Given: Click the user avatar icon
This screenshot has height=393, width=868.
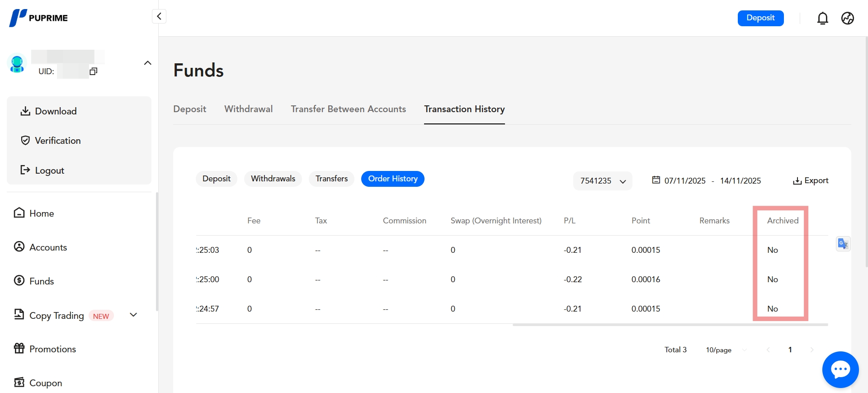Looking at the screenshot, I should coord(17,64).
